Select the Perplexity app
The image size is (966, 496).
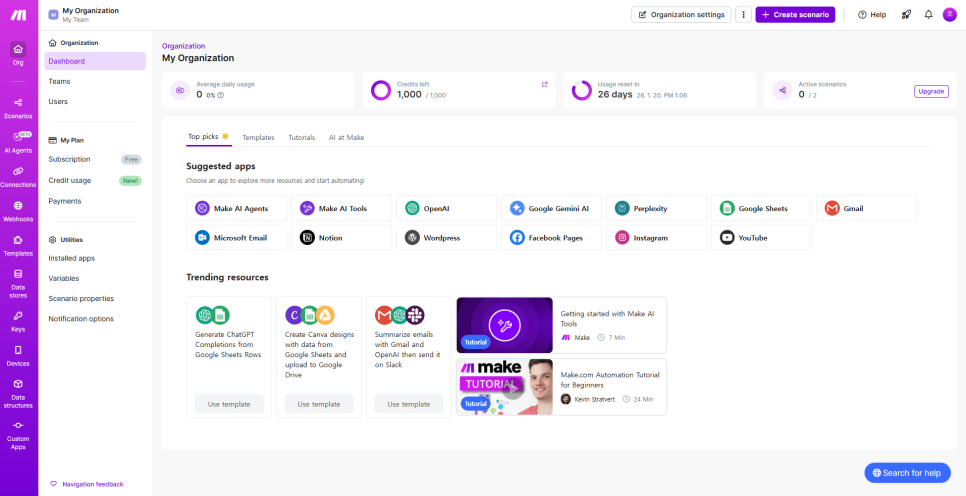[657, 208]
